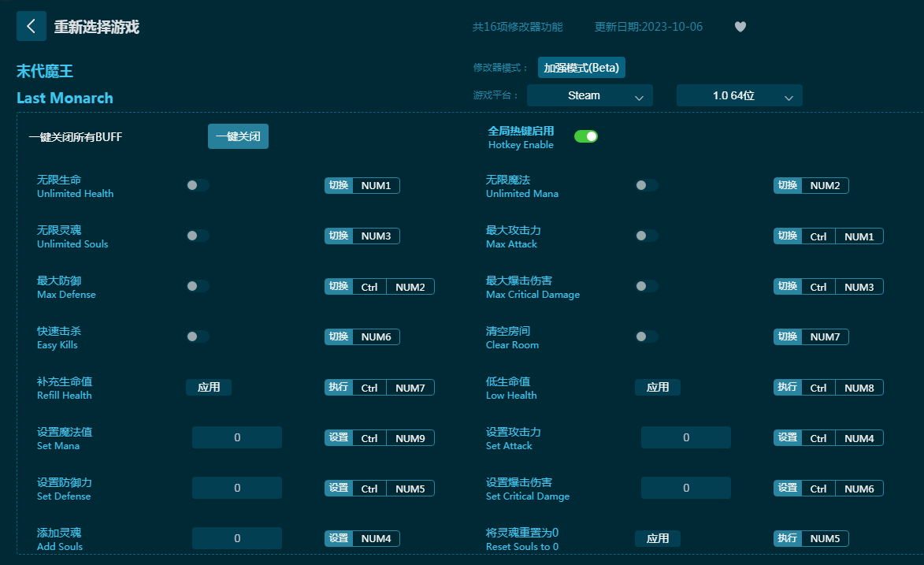Click the NUM1 hotkey for Unlimited Health

[376, 186]
